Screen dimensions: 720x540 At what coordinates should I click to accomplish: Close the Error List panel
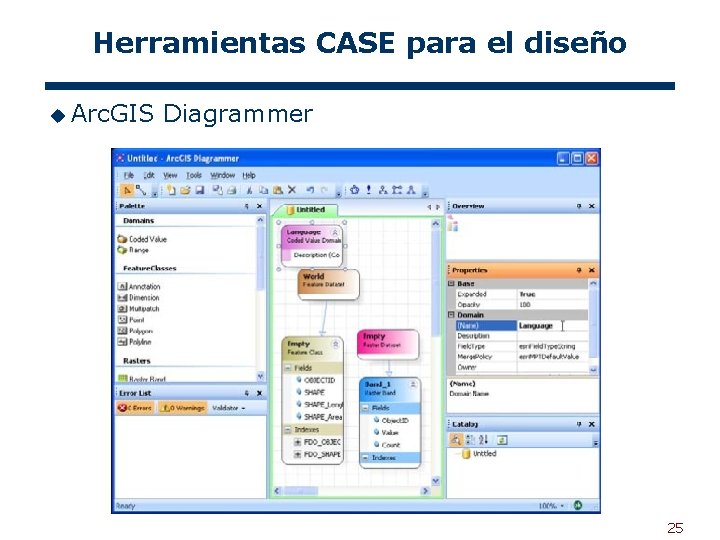tap(259, 393)
